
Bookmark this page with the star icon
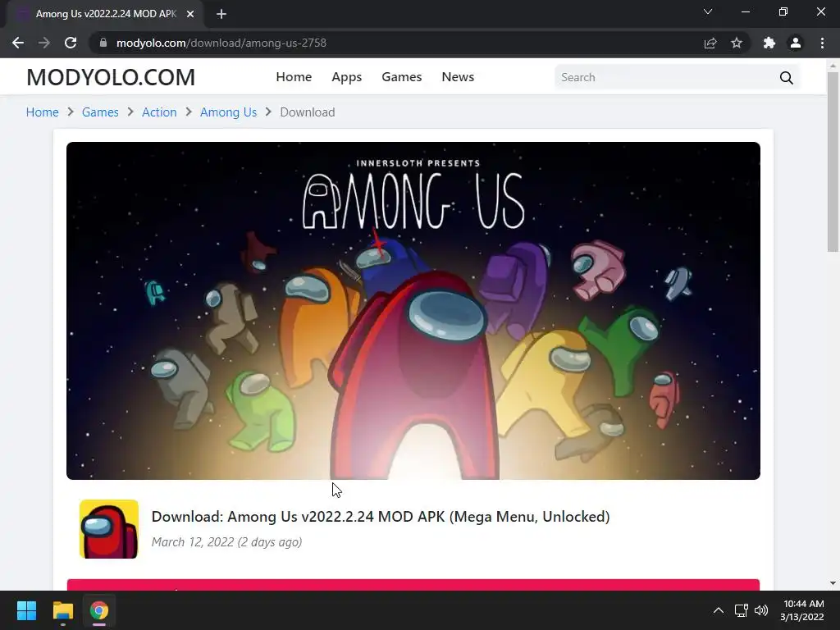737,43
